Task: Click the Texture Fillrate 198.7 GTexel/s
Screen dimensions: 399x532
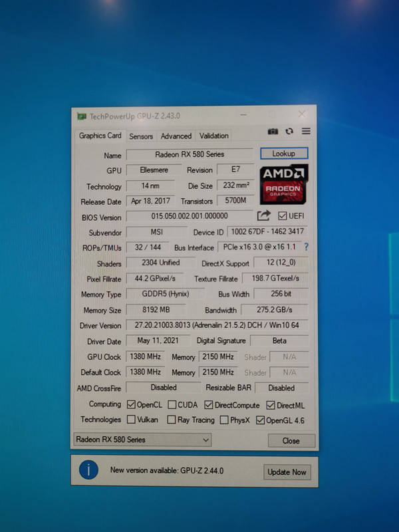Action: tap(275, 278)
